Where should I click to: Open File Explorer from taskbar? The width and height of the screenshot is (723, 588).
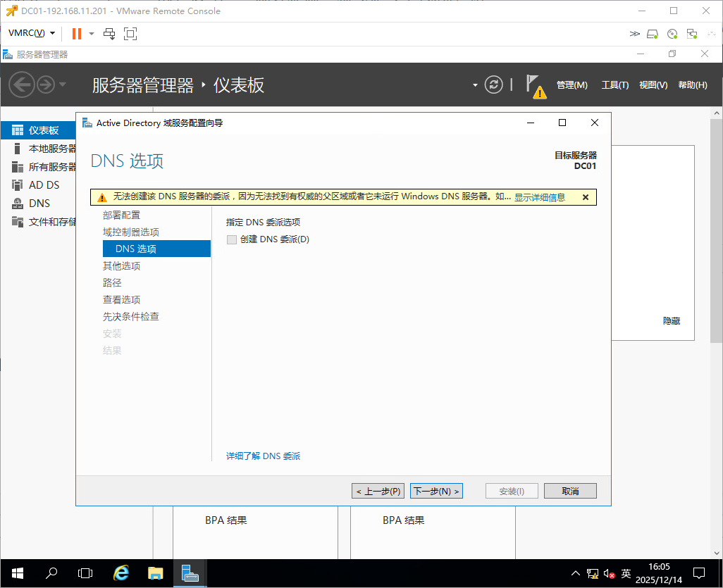156,573
